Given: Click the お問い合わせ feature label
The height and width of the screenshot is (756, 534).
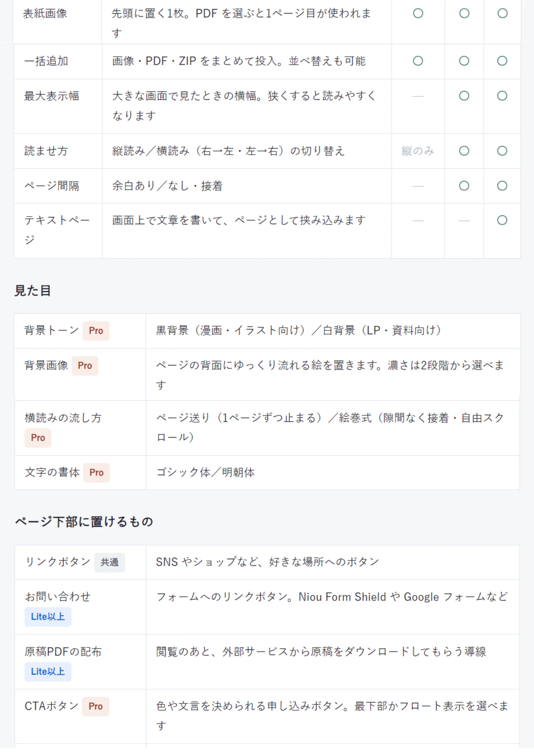Looking at the screenshot, I should [x=57, y=597].
